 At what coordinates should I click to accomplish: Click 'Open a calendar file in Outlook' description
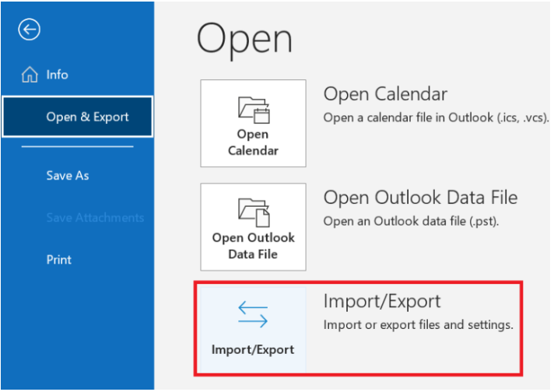coord(437,117)
